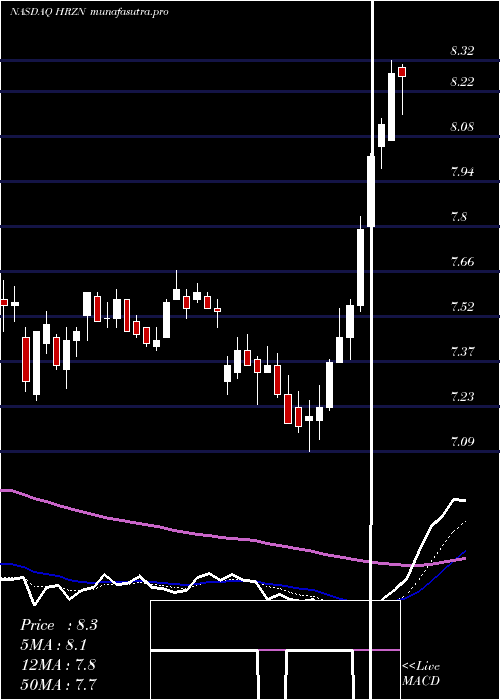Click the Price : 8.3 readout
The image size is (500, 700).
pyautogui.click(x=58, y=625)
